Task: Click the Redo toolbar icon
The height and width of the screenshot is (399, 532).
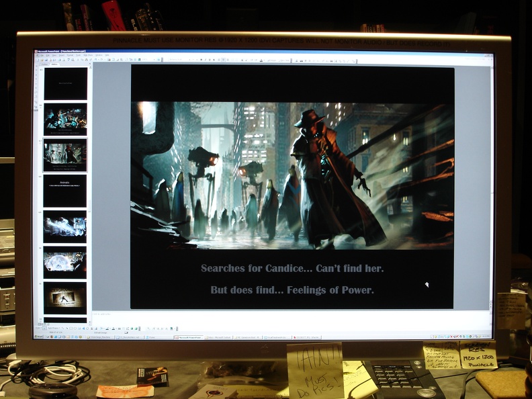Action: pos(102,59)
